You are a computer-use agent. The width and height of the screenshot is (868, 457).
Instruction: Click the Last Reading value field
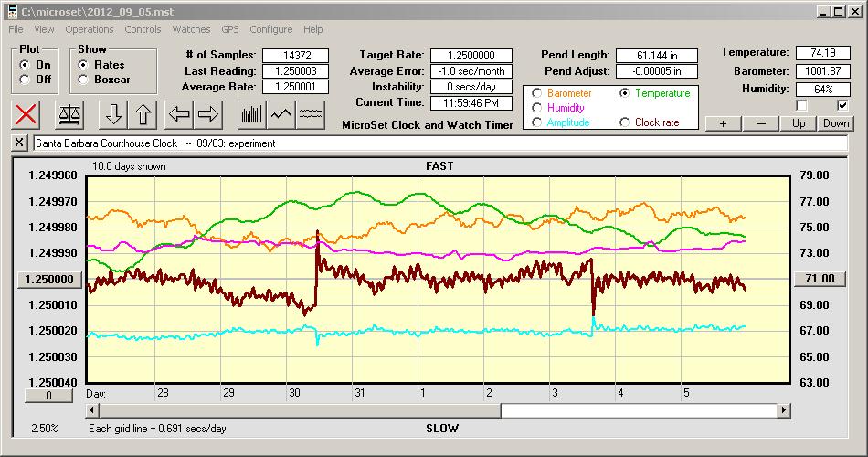[296, 71]
